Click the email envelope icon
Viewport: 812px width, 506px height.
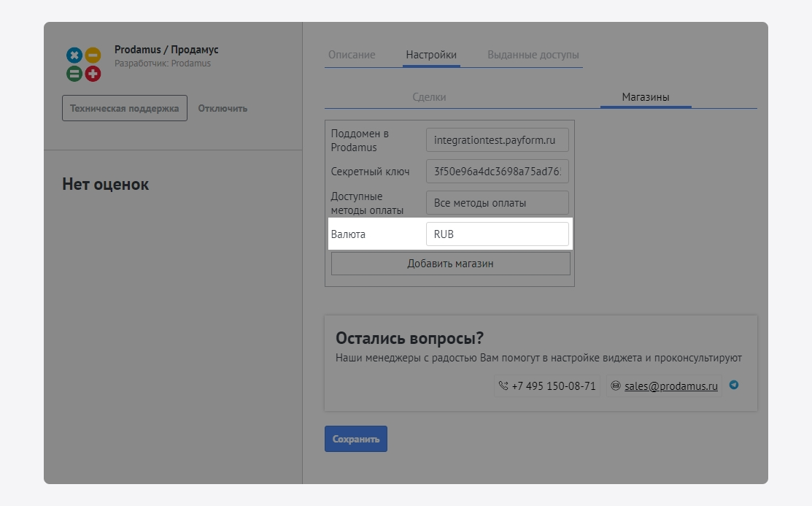click(615, 386)
